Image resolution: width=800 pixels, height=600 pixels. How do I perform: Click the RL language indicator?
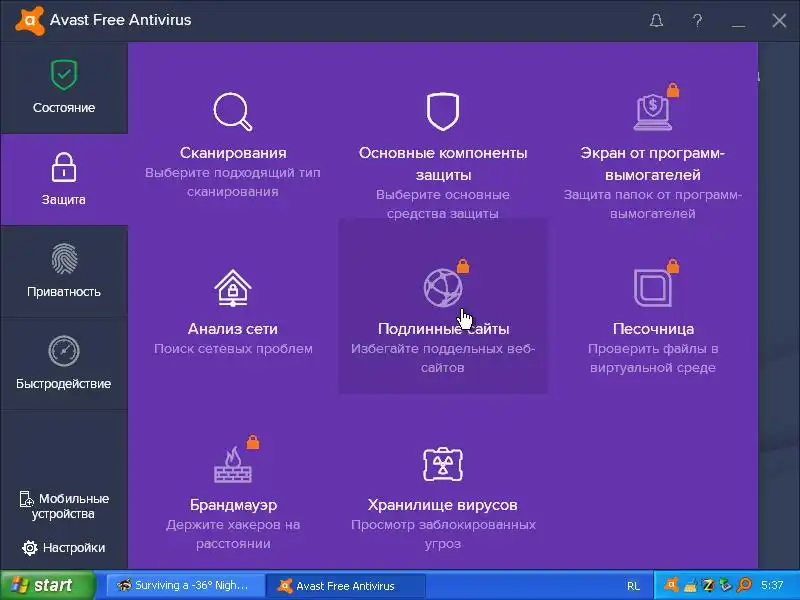tap(633, 586)
